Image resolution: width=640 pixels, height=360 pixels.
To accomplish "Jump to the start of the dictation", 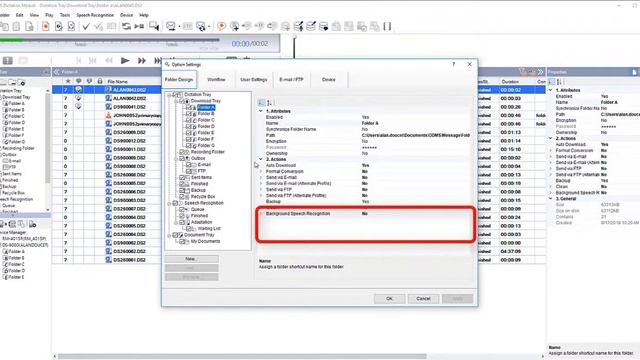I will 79,60.
